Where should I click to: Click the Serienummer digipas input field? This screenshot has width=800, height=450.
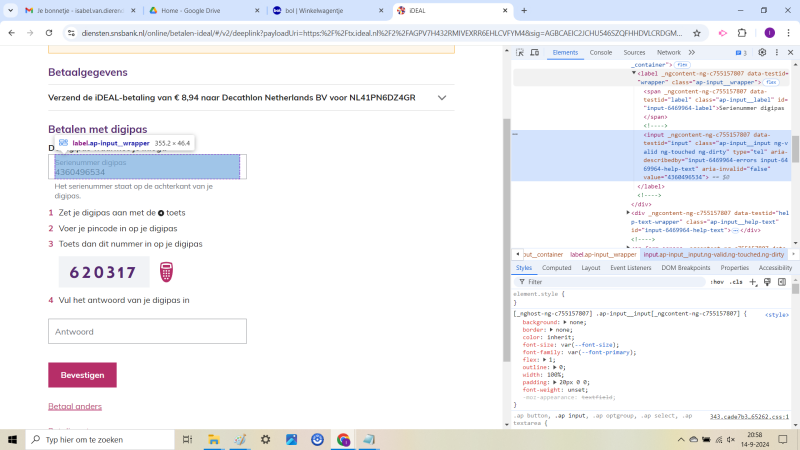pyautogui.click(x=147, y=167)
